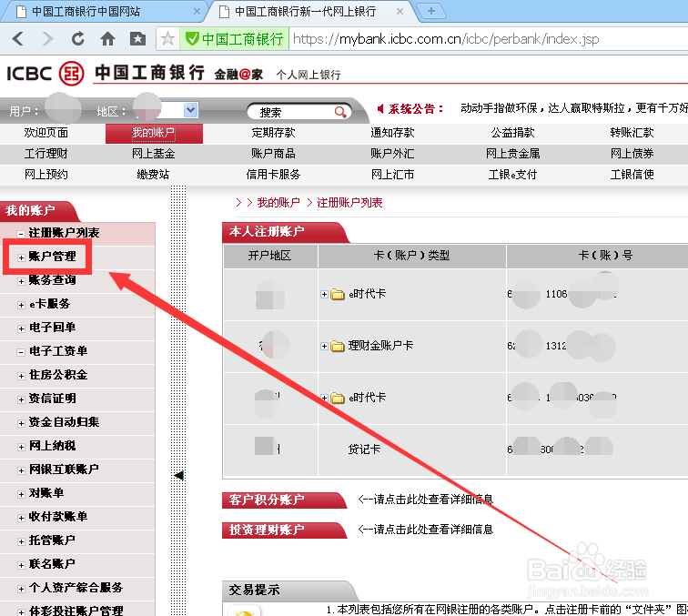Open 对账单 in the sidebar
Screen dimensions: 688x616
click(46, 493)
